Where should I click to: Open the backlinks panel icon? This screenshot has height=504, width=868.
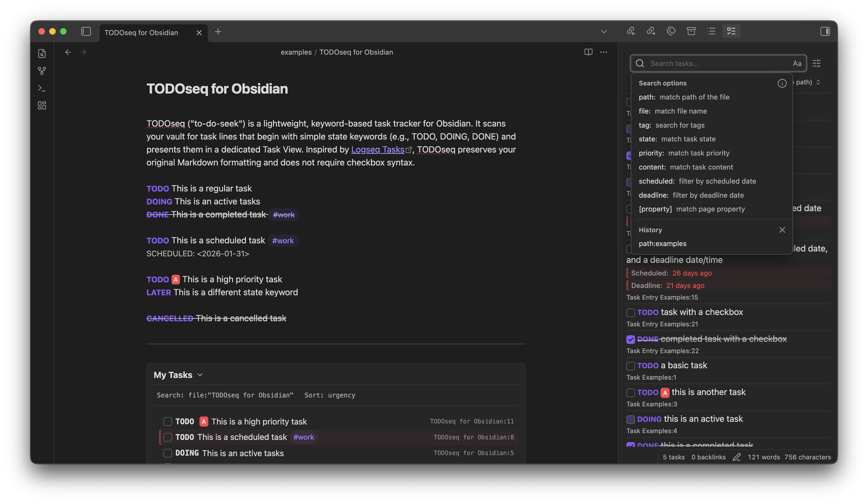pos(631,31)
